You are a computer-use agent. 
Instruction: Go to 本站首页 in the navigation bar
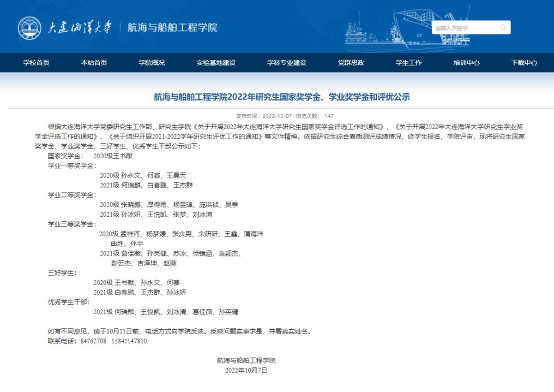[94, 63]
